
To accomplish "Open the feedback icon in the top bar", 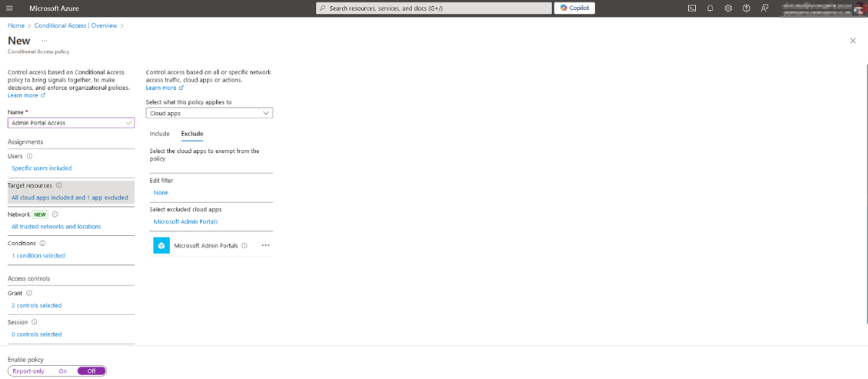I will tap(764, 8).
